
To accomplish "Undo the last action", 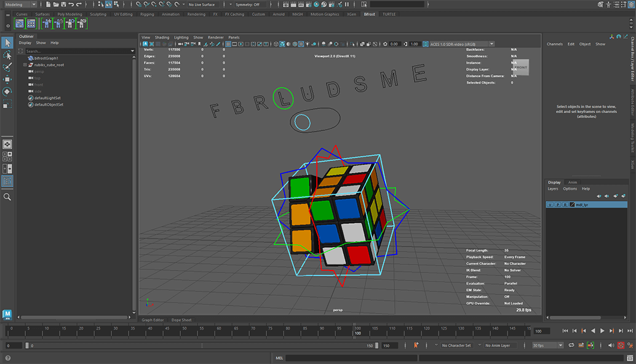I will [71, 4].
